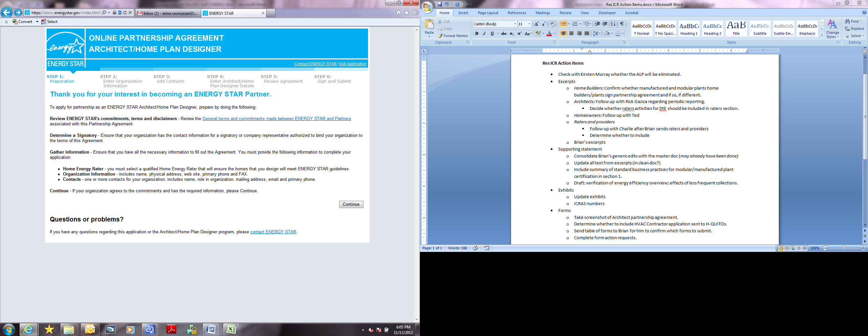
Task: Select the Format Painter tool
Action: pos(453,36)
